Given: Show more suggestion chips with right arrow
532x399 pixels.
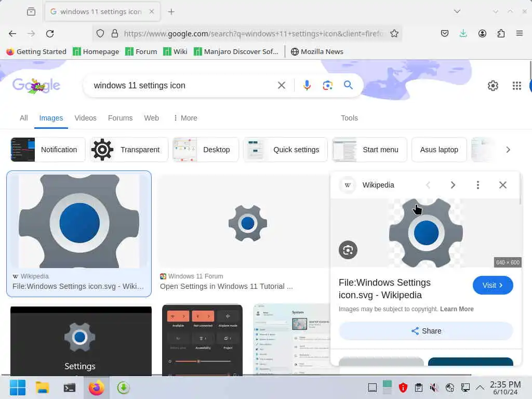Looking at the screenshot, I should (x=508, y=150).
